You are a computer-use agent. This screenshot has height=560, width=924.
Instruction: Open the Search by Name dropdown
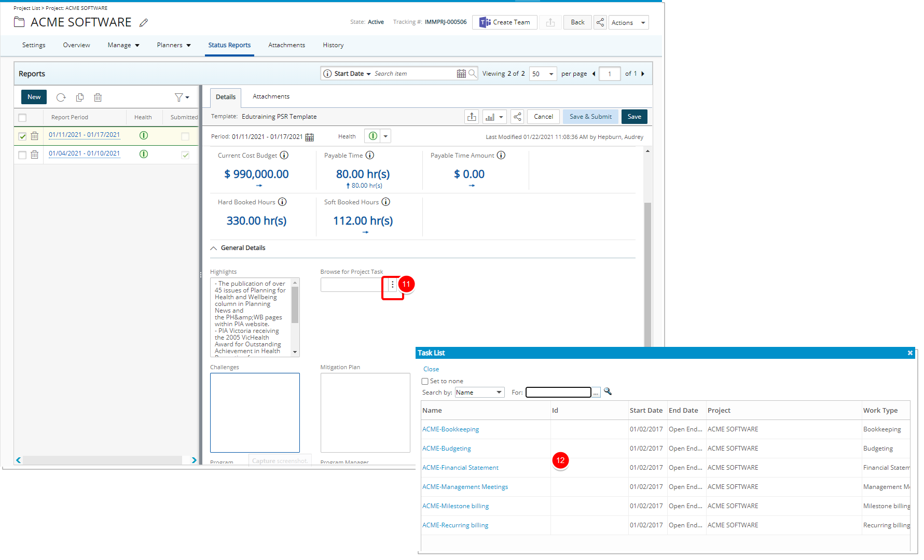click(x=480, y=393)
